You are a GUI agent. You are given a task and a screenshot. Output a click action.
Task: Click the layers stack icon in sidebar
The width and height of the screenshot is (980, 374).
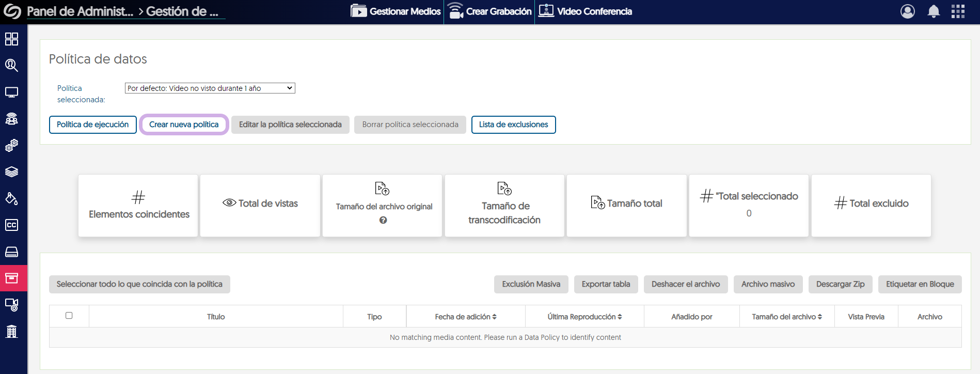click(11, 172)
